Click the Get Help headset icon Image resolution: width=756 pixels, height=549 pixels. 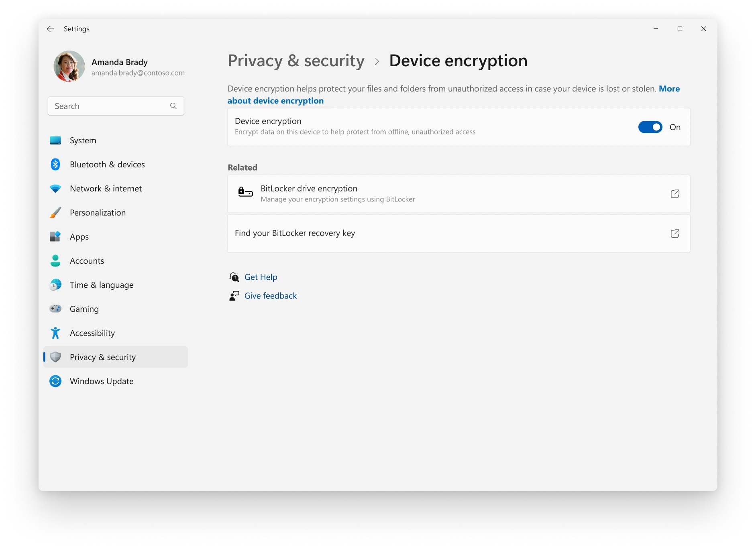coord(234,277)
